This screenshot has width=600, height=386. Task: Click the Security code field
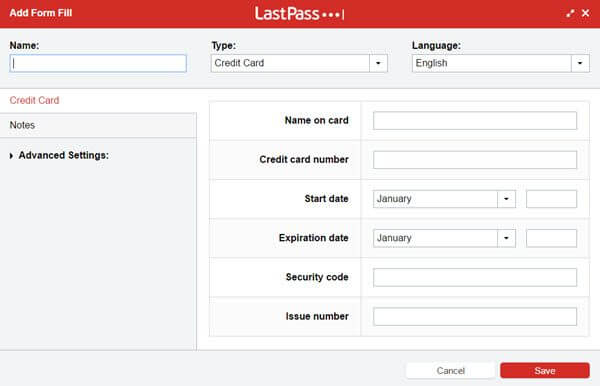coord(475,277)
